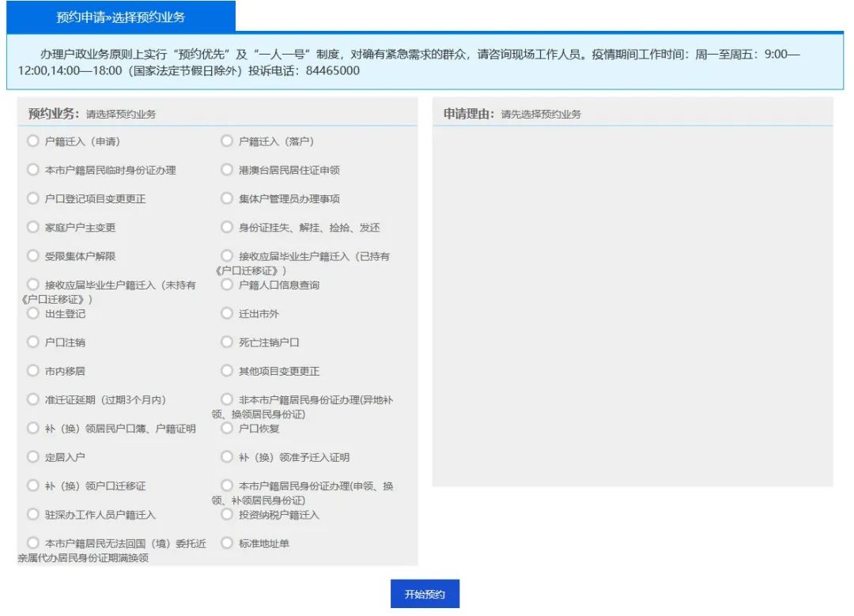Viewport: 854px width, 616px height.
Task: Select 户口恢复 radio button
Action: coord(227,428)
